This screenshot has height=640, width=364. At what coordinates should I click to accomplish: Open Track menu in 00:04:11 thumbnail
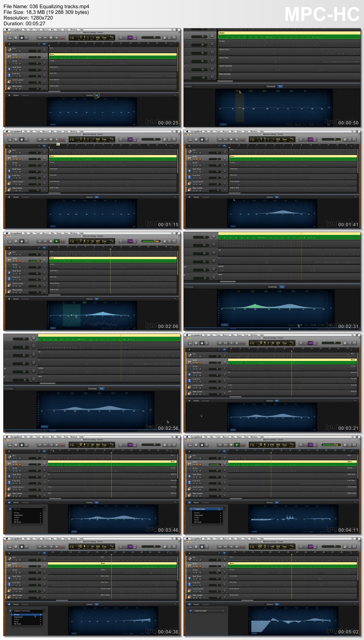[218, 437]
